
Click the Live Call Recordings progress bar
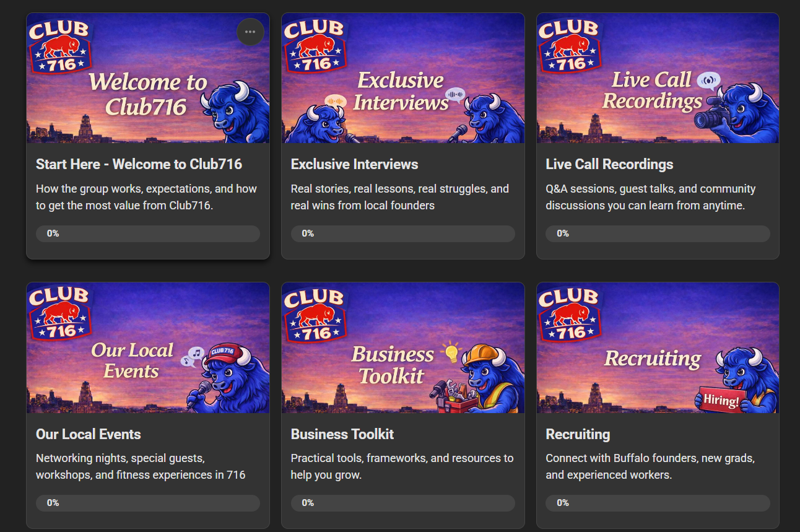click(x=658, y=233)
